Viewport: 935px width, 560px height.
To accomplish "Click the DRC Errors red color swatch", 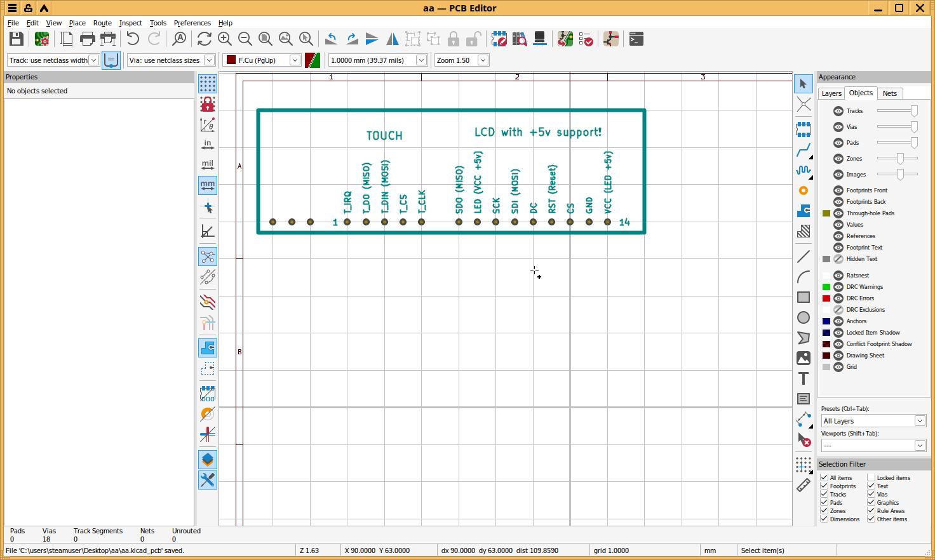I will click(x=826, y=298).
